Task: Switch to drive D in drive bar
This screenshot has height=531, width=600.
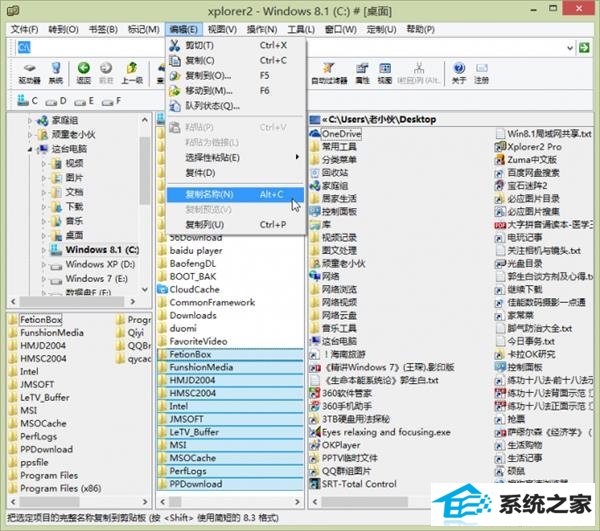Action: [56, 101]
